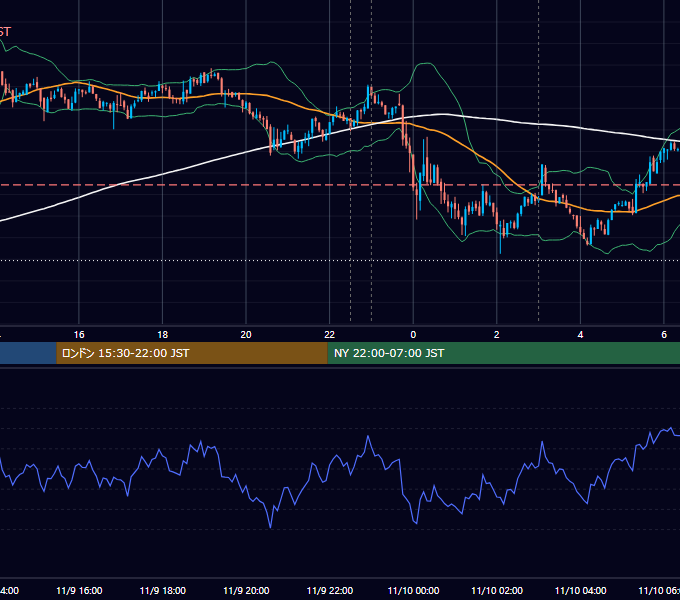Click the 11/9 18:00 date label
Viewport: 680px width, 600px height.
(x=163, y=590)
